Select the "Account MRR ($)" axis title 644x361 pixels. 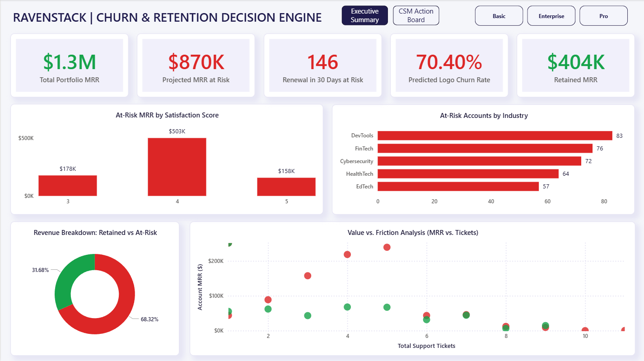coord(200,287)
